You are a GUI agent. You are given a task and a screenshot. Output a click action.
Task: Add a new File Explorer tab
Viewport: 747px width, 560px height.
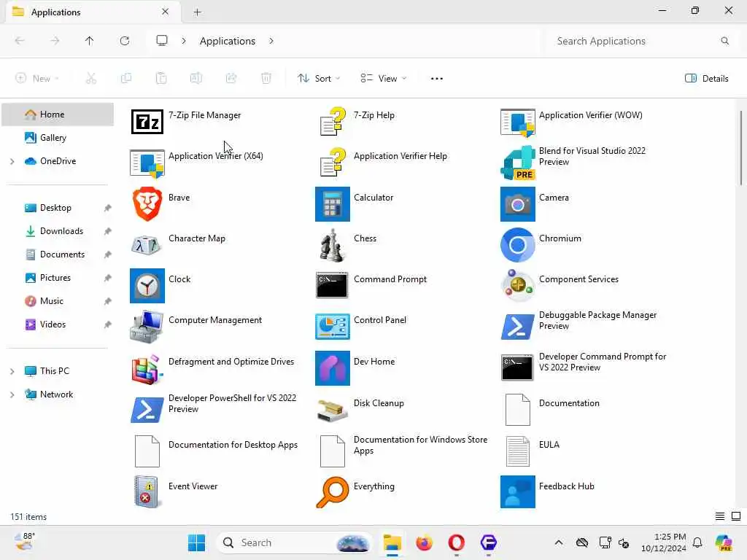click(197, 12)
